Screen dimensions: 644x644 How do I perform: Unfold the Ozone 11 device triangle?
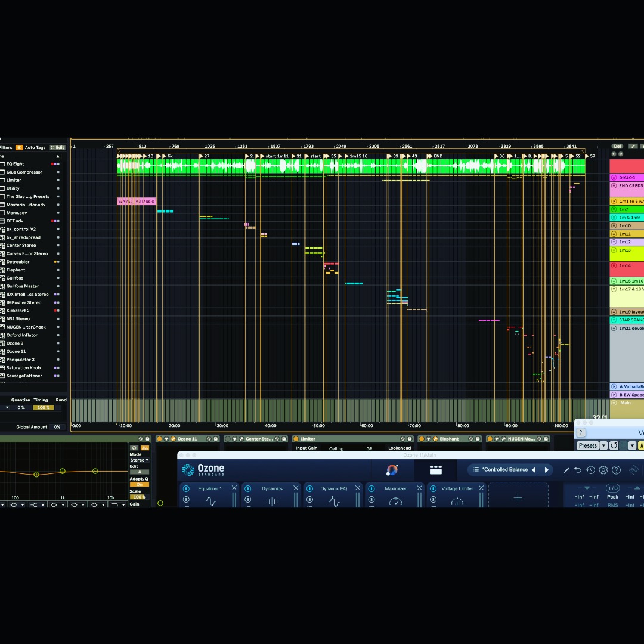(x=166, y=439)
